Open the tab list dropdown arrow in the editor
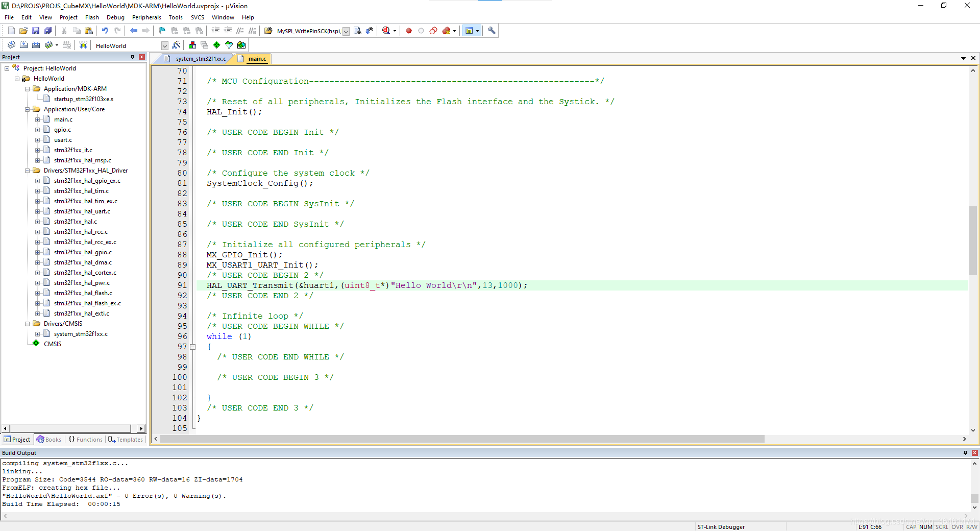Screen dimensions: 980x531 [963, 58]
